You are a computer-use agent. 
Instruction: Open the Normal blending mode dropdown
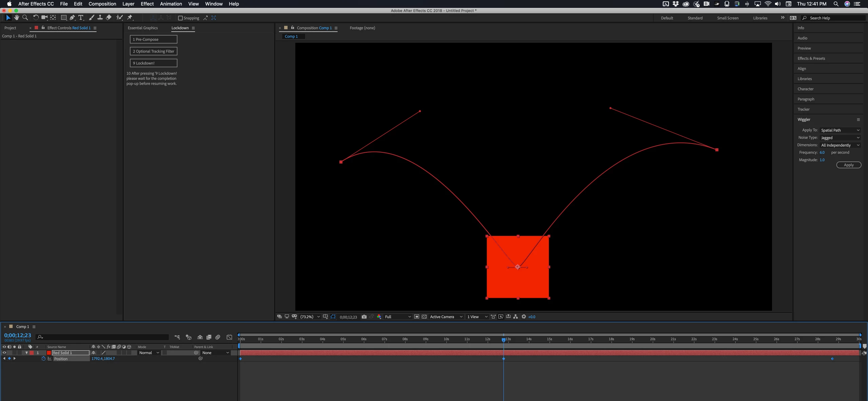click(149, 353)
